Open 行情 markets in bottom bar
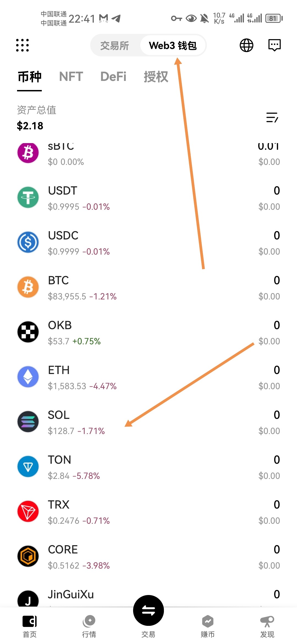This screenshot has height=644, width=297. click(x=89, y=625)
